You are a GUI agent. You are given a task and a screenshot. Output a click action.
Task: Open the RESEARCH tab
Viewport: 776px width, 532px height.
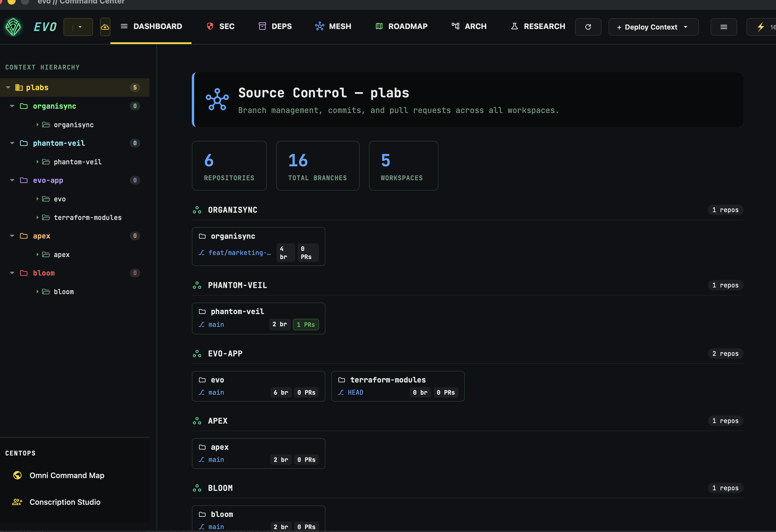[538, 26]
